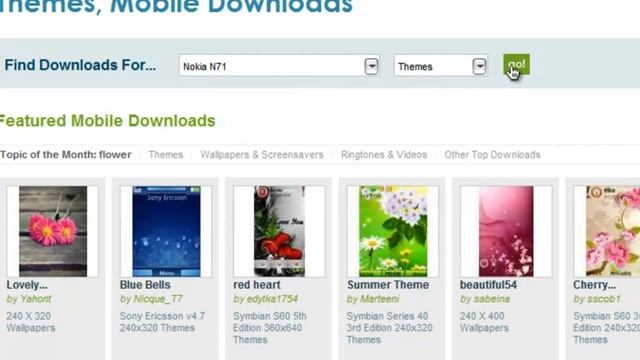This screenshot has height=360, width=640.
Task: Click the 240 X 320 Wallpapers text
Action: [x=31, y=322]
